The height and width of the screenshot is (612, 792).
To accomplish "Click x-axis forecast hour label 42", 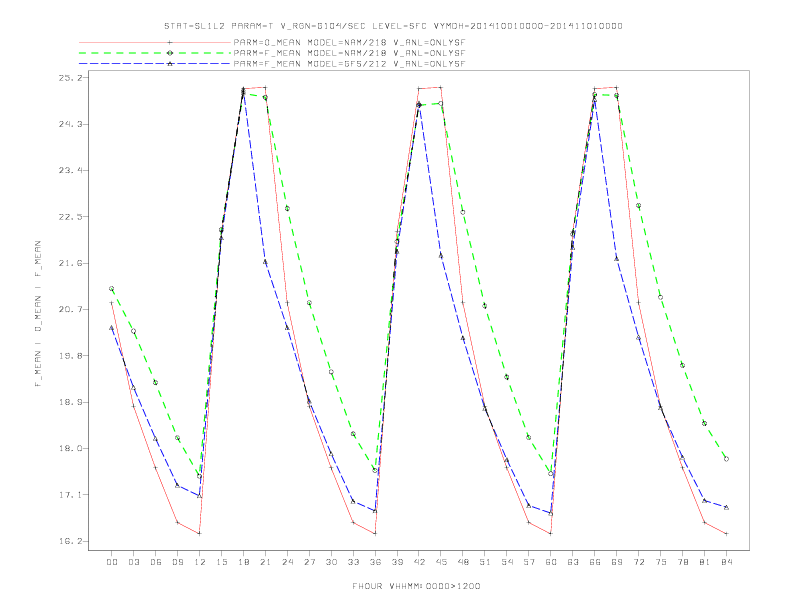I will pos(419,562).
